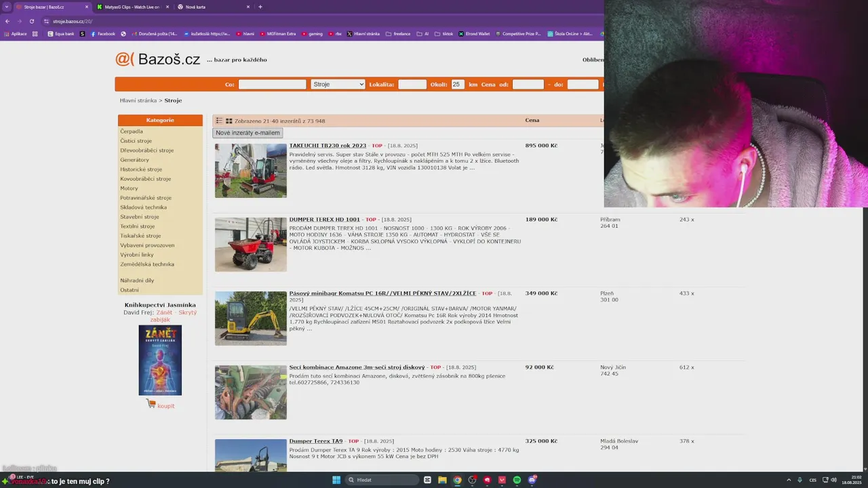Click the shopping cart icon under book

point(151,404)
